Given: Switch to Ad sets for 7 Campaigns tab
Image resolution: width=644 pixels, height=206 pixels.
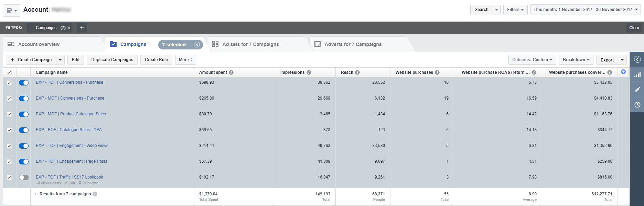Looking at the screenshot, I should coord(250,44).
